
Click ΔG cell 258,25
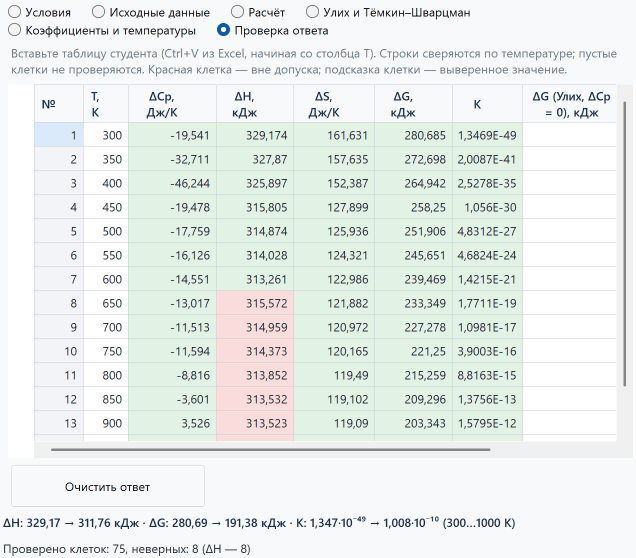point(413,207)
